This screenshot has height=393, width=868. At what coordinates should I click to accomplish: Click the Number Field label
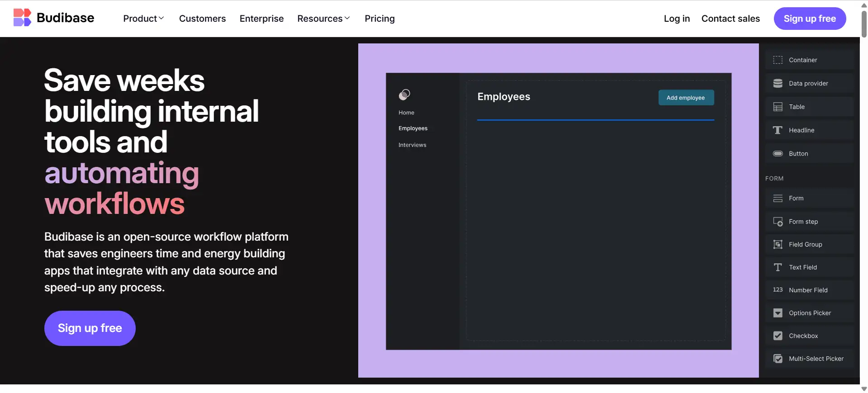point(808,290)
